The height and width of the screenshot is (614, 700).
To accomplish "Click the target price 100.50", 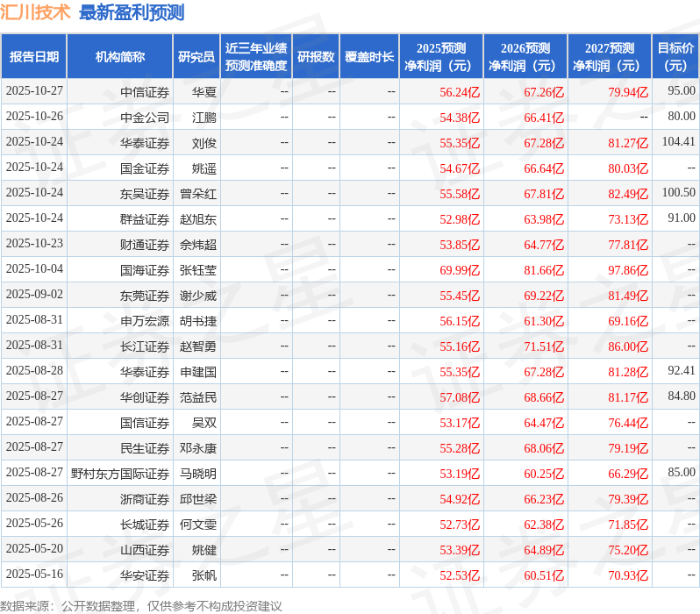I will click(x=679, y=192).
